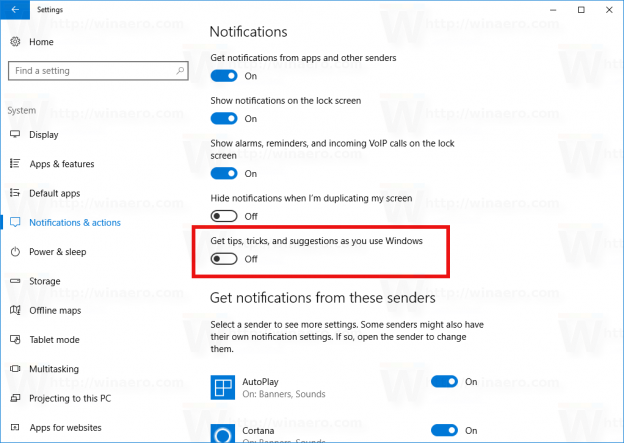Open Display via its monitor icon
The height and width of the screenshot is (443, 624).
click(x=15, y=134)
